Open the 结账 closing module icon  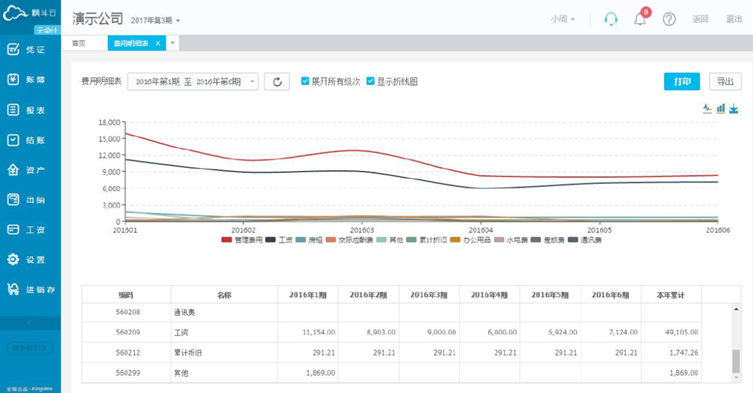click(x=13, y=140)
